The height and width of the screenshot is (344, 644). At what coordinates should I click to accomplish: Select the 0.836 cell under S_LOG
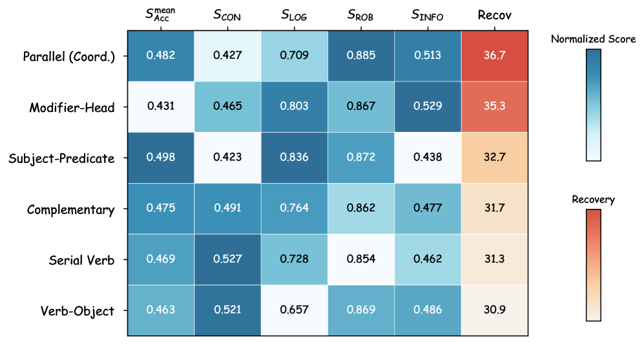click(x=295, y=158)
